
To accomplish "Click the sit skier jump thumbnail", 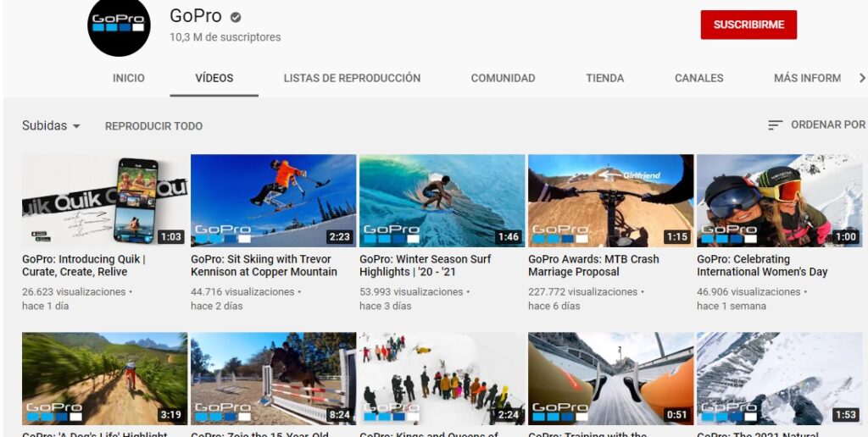I will coord(274,200).
